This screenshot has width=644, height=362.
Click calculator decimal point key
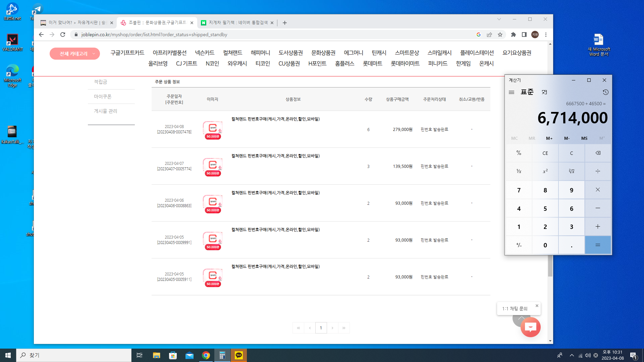pyautogui.click(x=572, y=245)
